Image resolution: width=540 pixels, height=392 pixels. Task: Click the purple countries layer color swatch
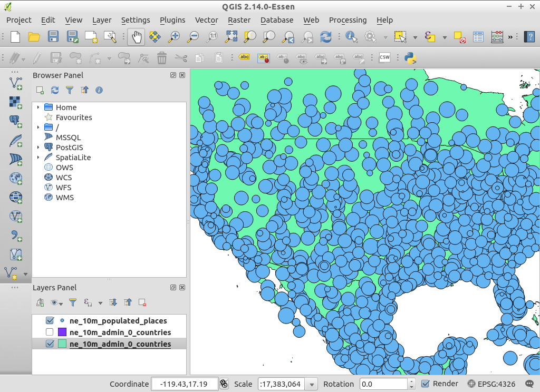point(62,332)
